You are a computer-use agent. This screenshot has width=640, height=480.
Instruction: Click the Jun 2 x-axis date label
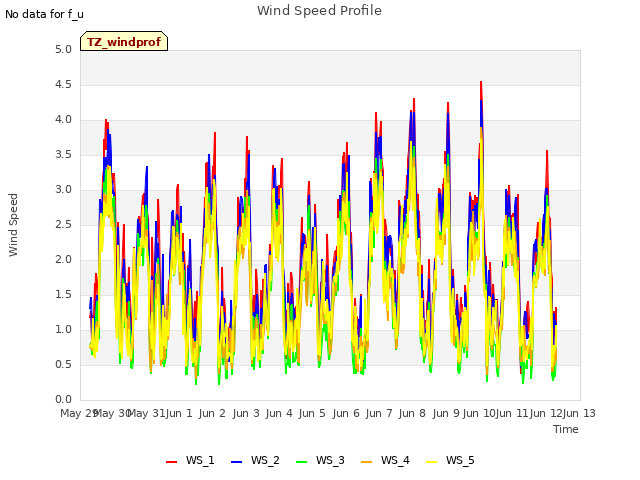[x=212, y=413]
